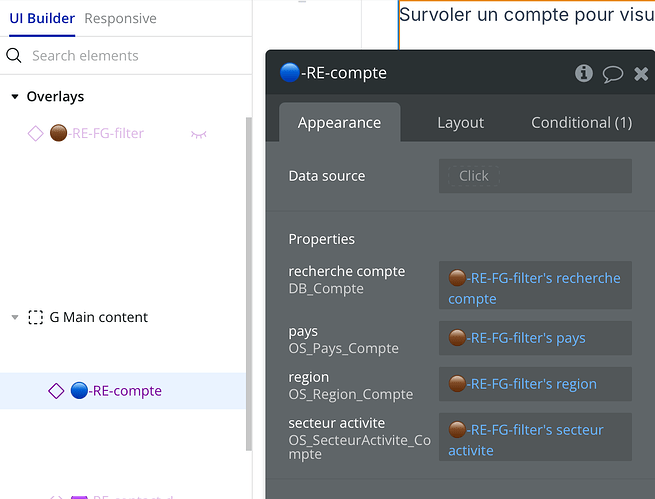Image resolution: width=655 pixels, height=499 pixels.
Task: Select G Main content in the tree
Action: click(99, 317)
